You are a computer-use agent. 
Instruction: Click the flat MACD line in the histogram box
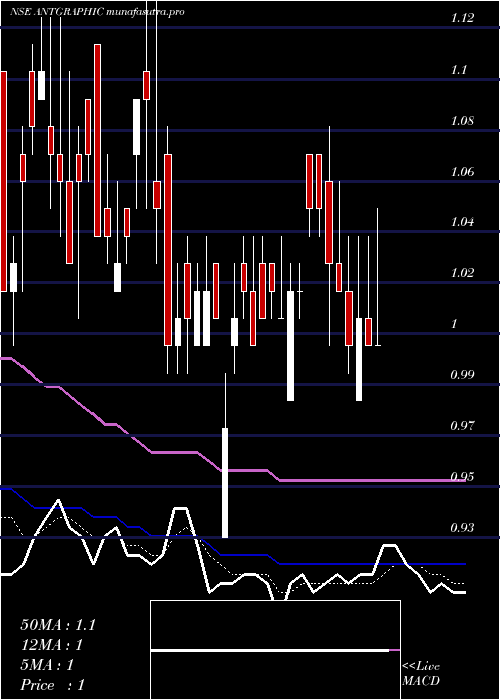275,650
